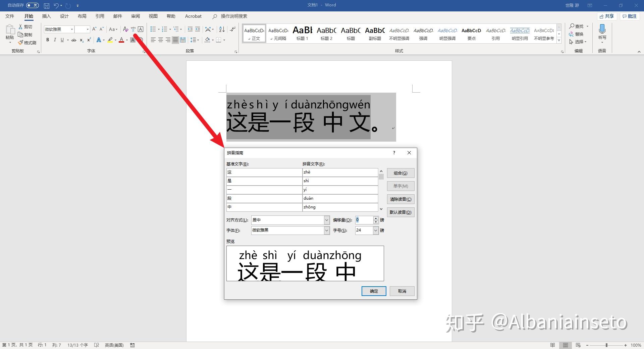The width and height of the screenshot is (644, 349).
Task: Toggle Subscript formatting
Action: tap(82, 40)
